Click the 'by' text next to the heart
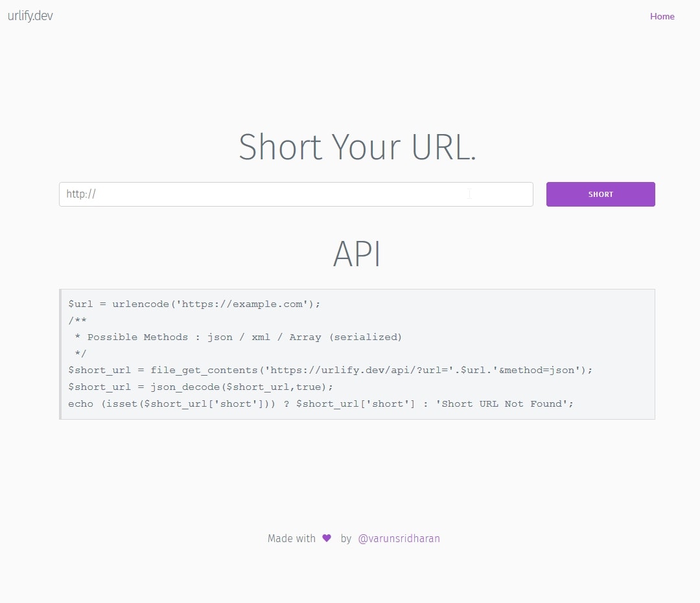 (x=347, y=538)
